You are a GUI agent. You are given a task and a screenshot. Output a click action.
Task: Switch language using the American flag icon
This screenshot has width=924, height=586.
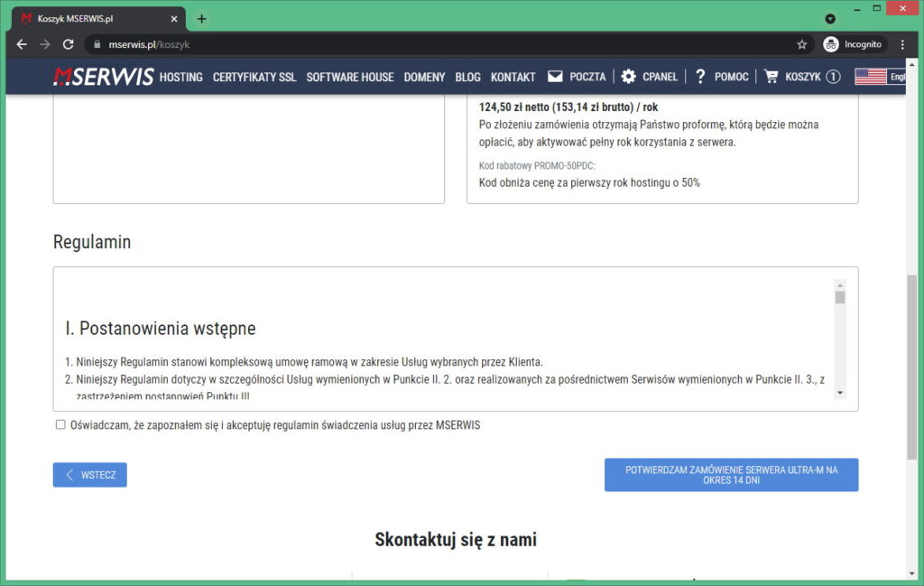[869, 77]
